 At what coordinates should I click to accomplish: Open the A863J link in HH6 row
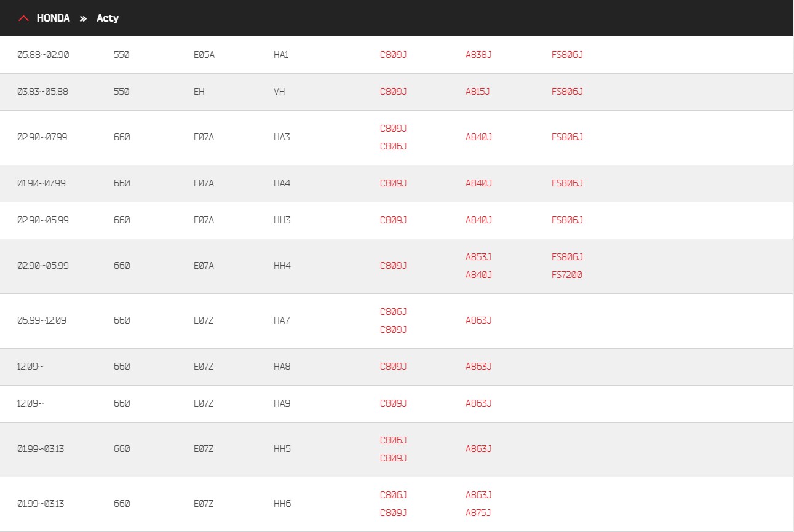click(478, 495)
